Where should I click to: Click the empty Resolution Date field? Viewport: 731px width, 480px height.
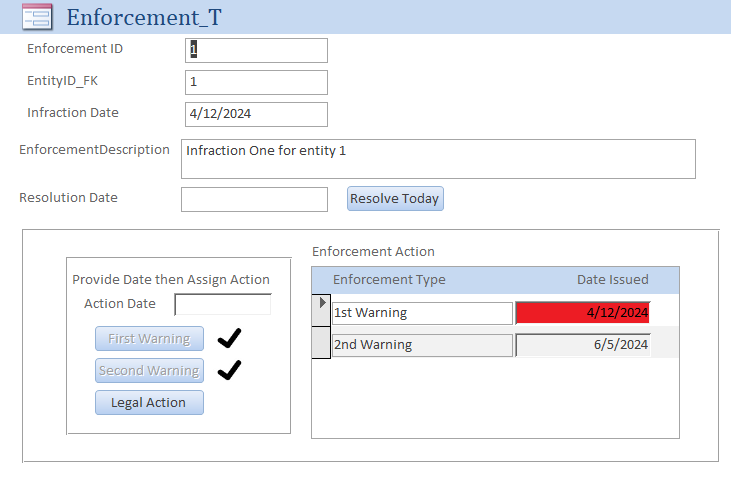pyautogui.click(x=254, y=199)
